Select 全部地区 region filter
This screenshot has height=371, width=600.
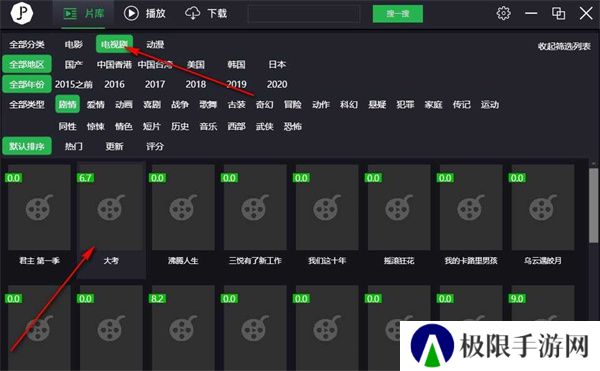(x=27, y=64)
